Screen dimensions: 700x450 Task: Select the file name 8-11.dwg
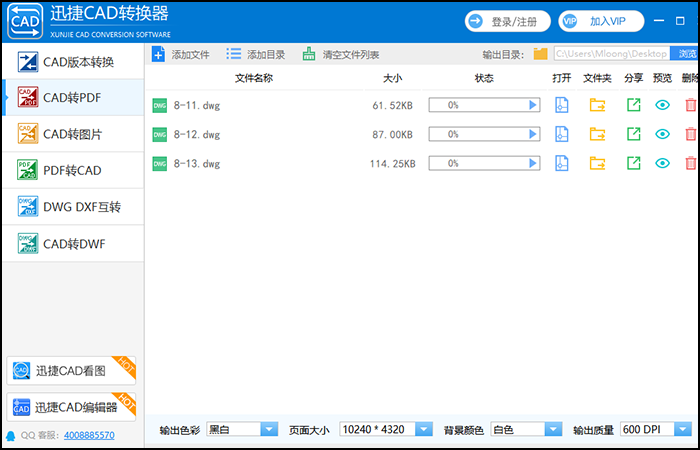(x=197, y=106)
